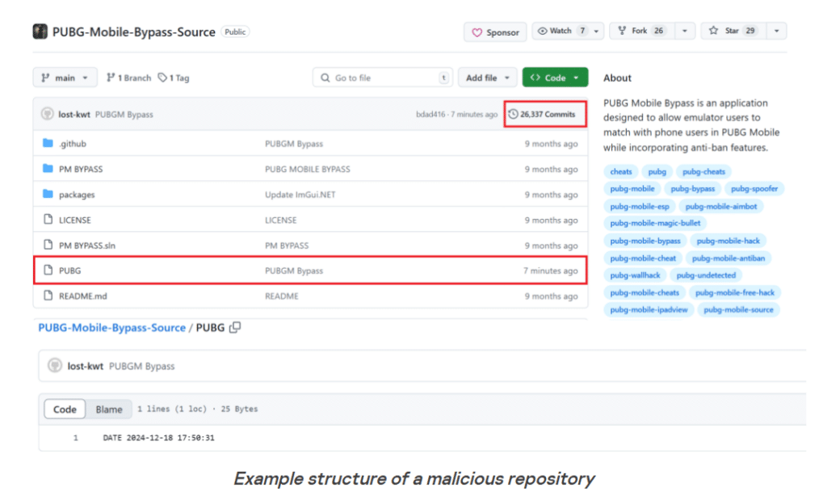Click the Fork button

[641, 31]
